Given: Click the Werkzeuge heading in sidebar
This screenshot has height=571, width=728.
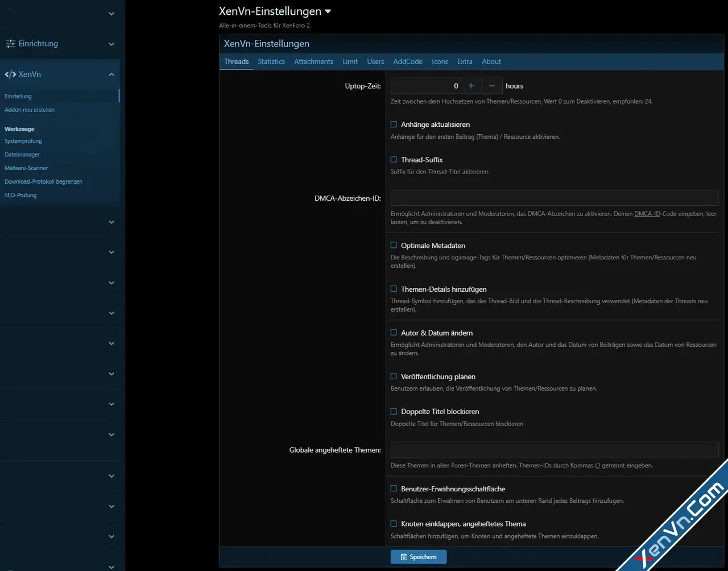Looking at the screenshot, I should pyautogui.click(x=19, y=129).
